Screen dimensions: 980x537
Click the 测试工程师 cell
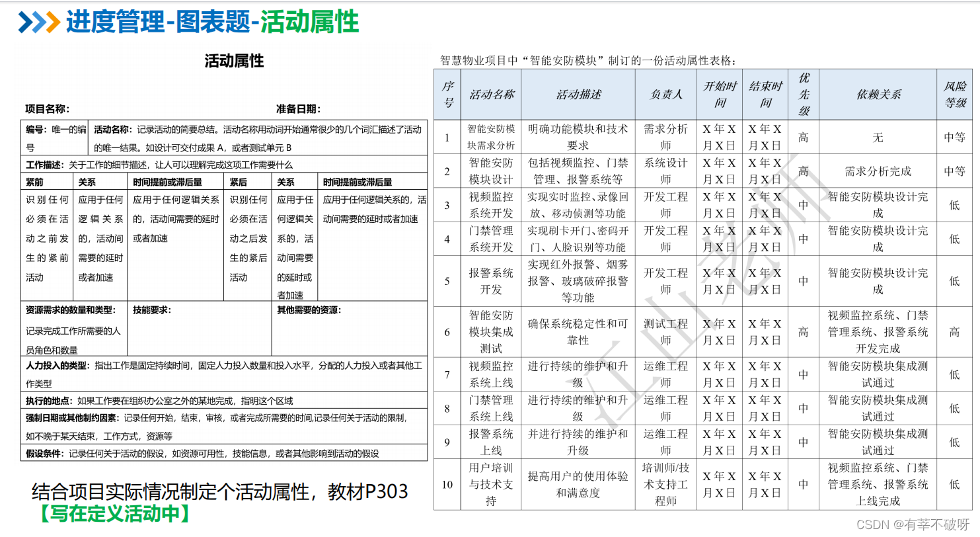666,332
